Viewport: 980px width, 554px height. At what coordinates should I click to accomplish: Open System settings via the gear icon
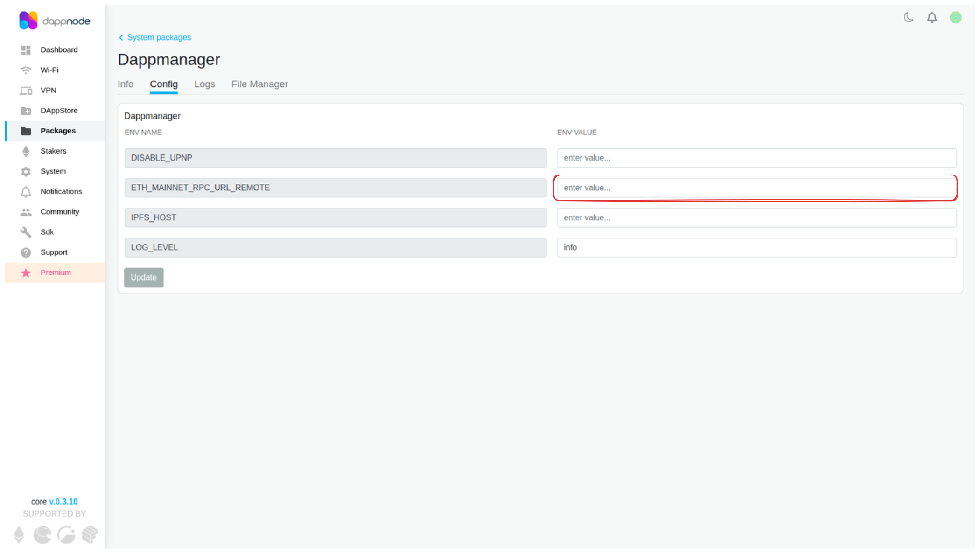27,171
